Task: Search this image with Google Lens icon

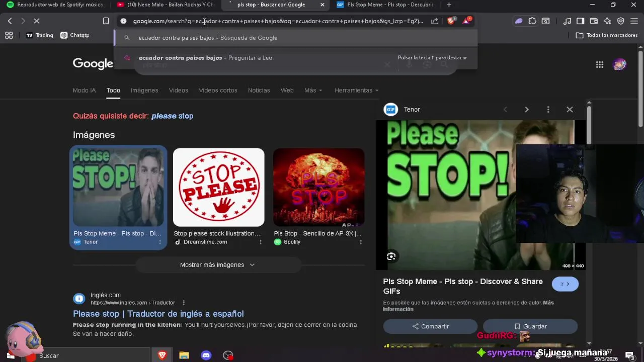Action: coord(391,257)
